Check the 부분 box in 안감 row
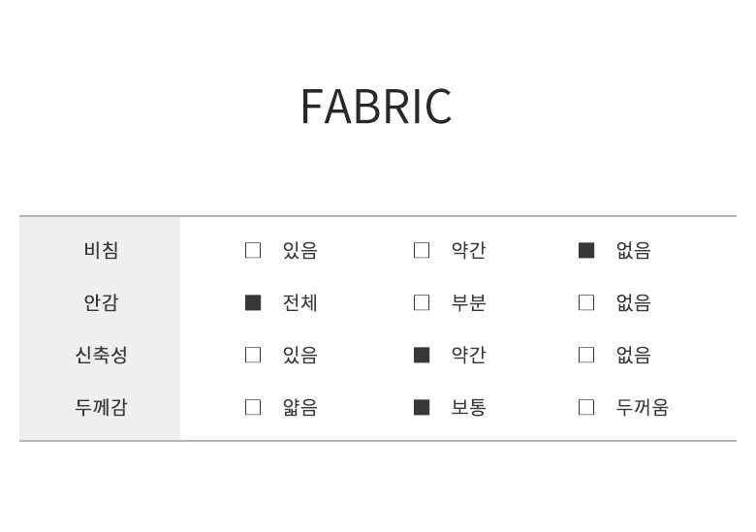 point(422,302)
